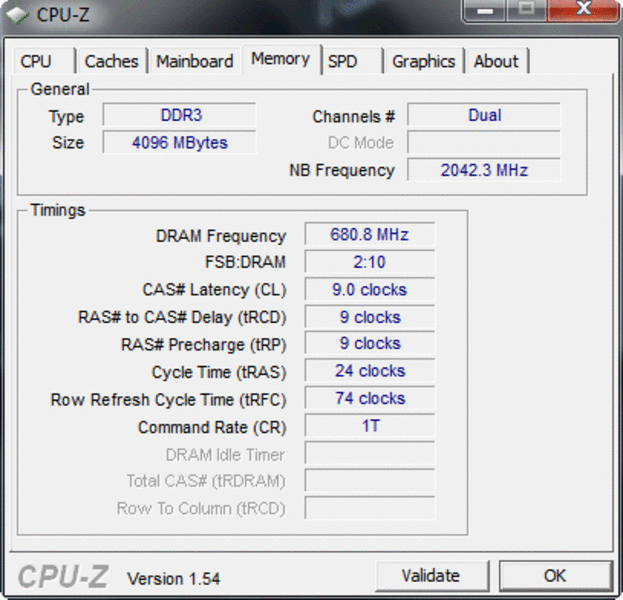Click the Total CAS# (tRDRAM) greyed label
This screenshot has height=600, width=623.
(206, 481)
